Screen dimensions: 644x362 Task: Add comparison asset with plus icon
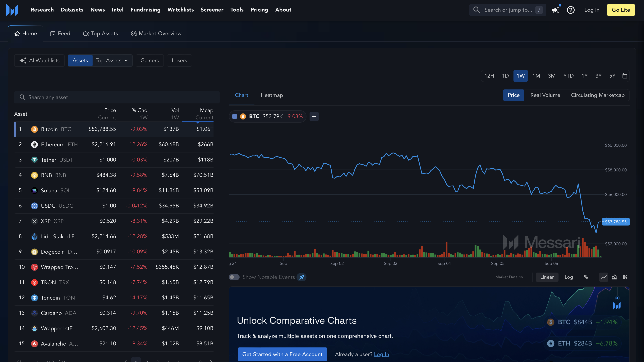pyautogui.click(x=314, y=116)
